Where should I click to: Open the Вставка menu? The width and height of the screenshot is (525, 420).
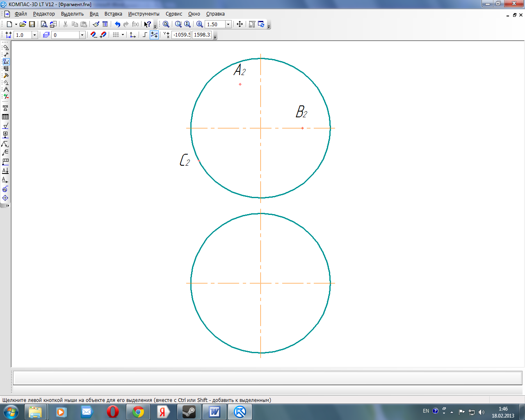pyautogui.click(x=113, y=14)
